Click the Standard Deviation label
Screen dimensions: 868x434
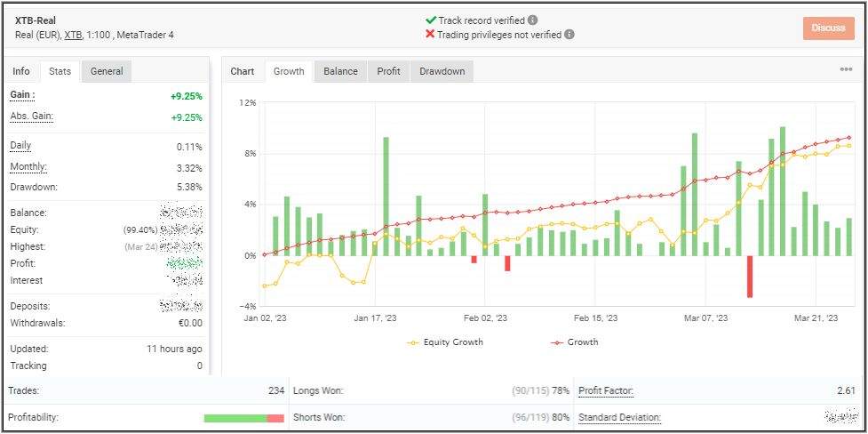619,417
